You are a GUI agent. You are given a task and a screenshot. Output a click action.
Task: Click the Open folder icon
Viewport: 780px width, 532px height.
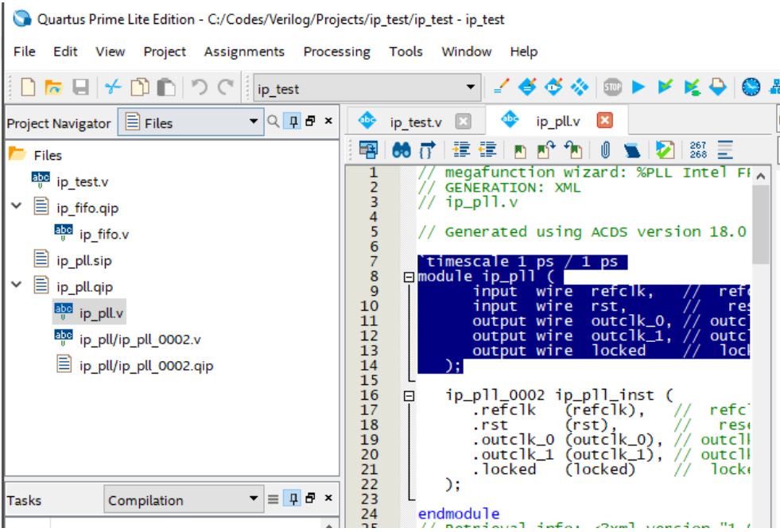pos(53,87)
